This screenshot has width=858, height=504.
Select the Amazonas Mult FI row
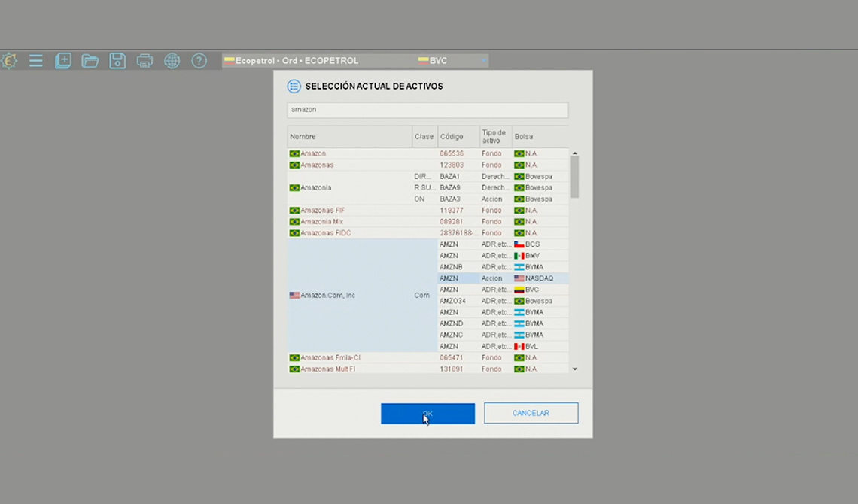point(427,369)
